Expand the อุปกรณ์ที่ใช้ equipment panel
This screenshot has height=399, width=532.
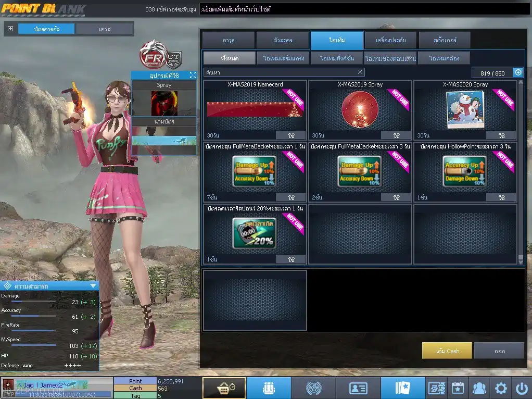point(193,76)
